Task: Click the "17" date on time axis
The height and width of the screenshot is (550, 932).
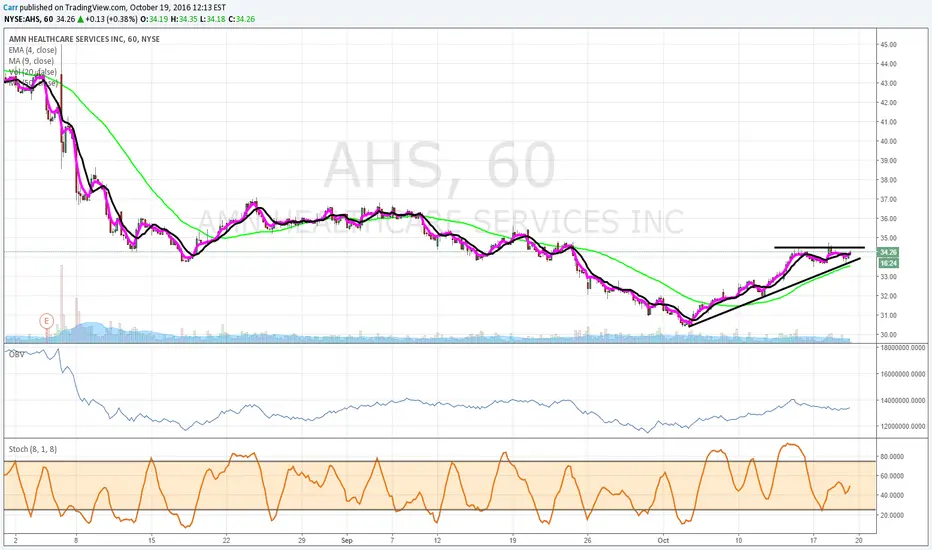Action: 813,540
